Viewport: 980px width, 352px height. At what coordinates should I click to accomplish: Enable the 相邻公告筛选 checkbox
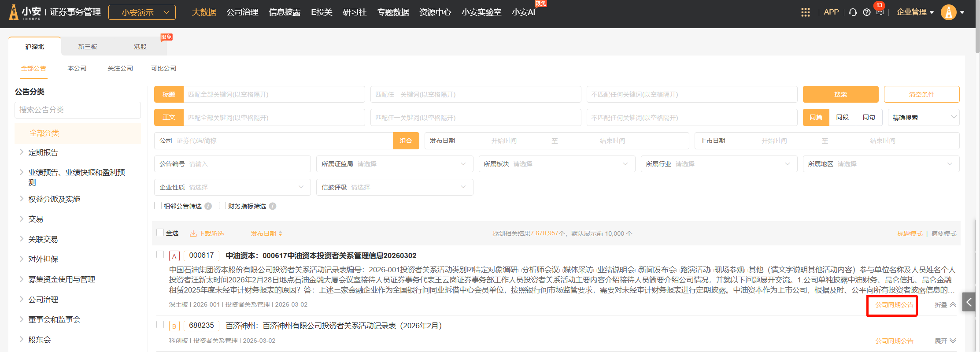(x=158, y=206)
